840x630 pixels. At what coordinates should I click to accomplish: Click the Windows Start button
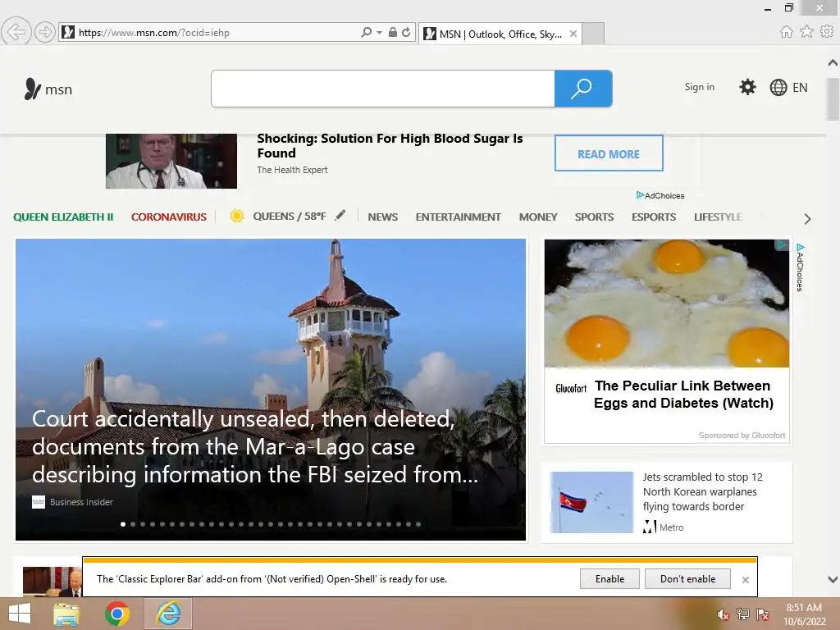[x=20, y=614]
